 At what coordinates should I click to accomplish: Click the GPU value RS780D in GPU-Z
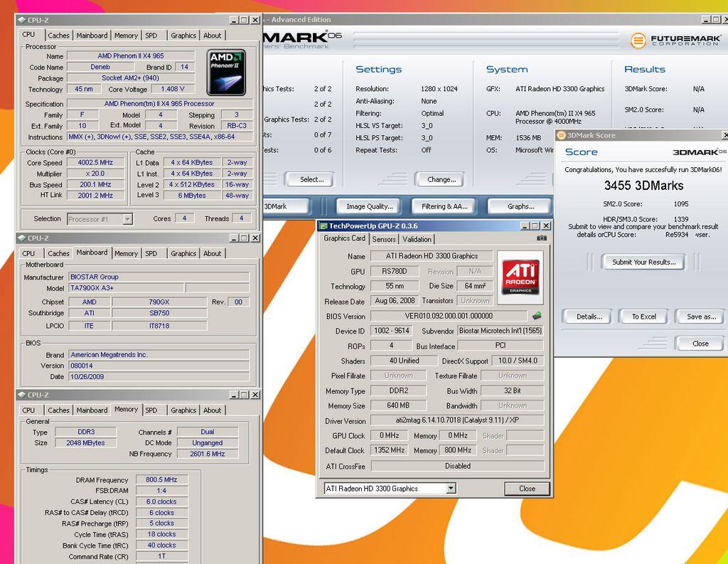(x=395, y=271)
